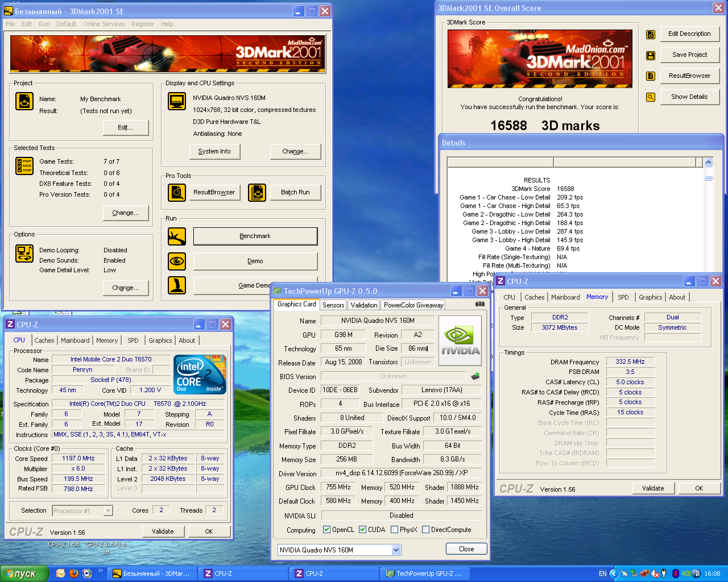The height and width of the screenshot is (582, 728).
Task: Click the Show Details button
Action: point(689,97)
